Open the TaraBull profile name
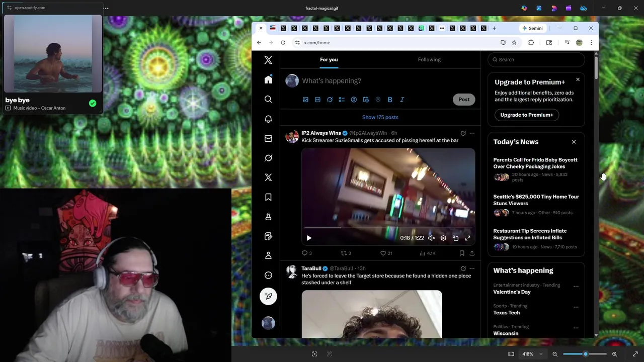This screenshot has width=644, height=362. [x=311, y=268]
